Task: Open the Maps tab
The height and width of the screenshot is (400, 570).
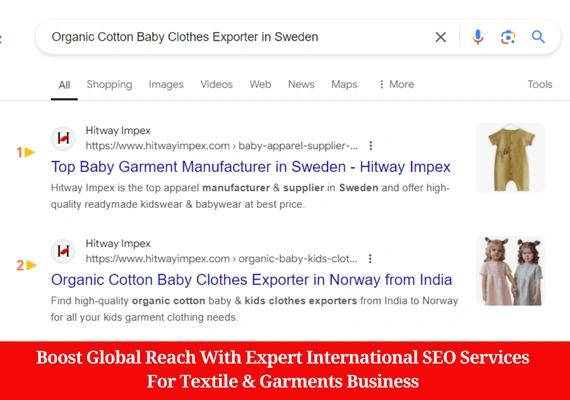Action: pyautogui.click(x=344, y=84)
